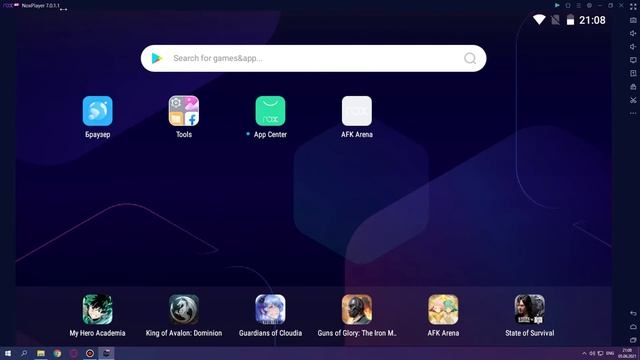Launch King of Avalon: Dominion
This screenshot has width=640, height=360.
pos(184,309)
